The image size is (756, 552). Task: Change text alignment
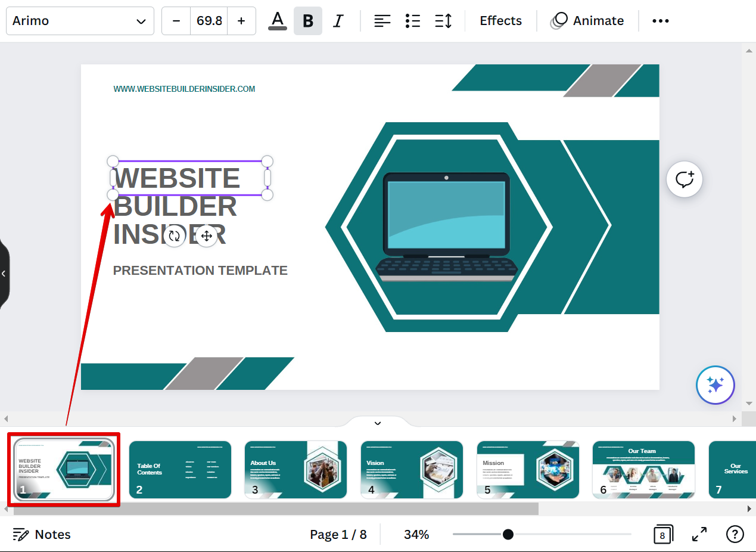tap(382, 21)
